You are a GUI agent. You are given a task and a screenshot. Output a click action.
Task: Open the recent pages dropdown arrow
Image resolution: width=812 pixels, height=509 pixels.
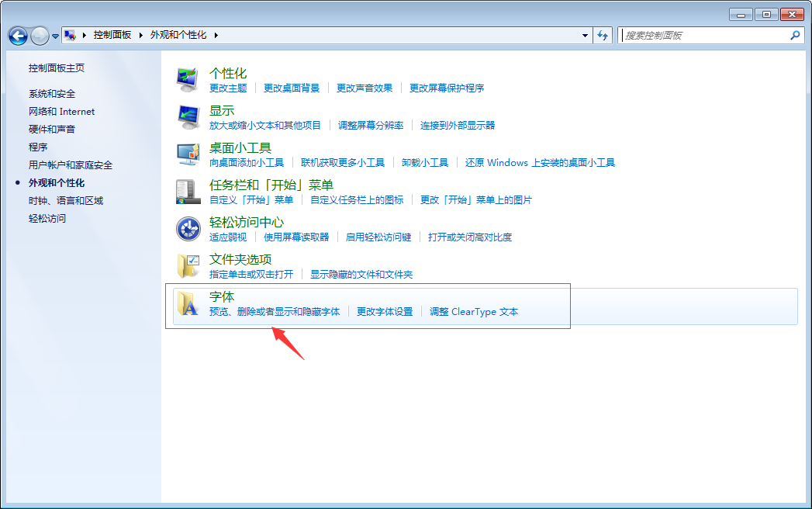click(x=55, y=36)
